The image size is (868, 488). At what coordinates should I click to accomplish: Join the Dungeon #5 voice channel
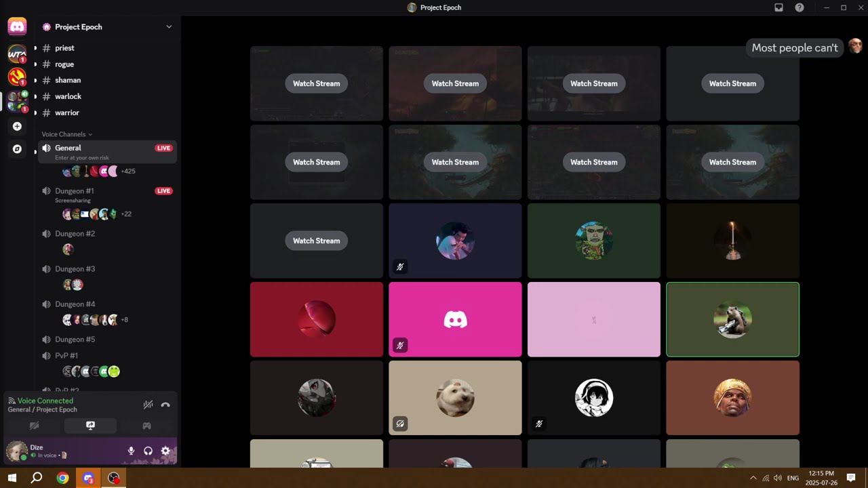107,340
